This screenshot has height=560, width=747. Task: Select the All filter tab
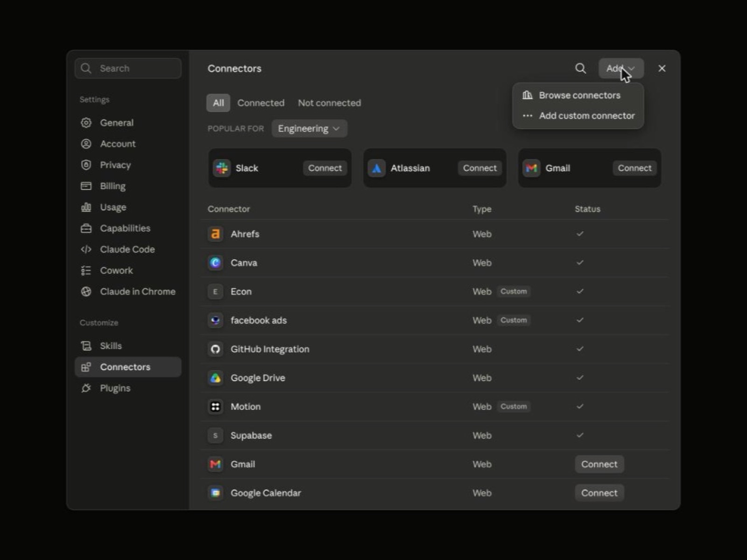click(x=218, y=103)
